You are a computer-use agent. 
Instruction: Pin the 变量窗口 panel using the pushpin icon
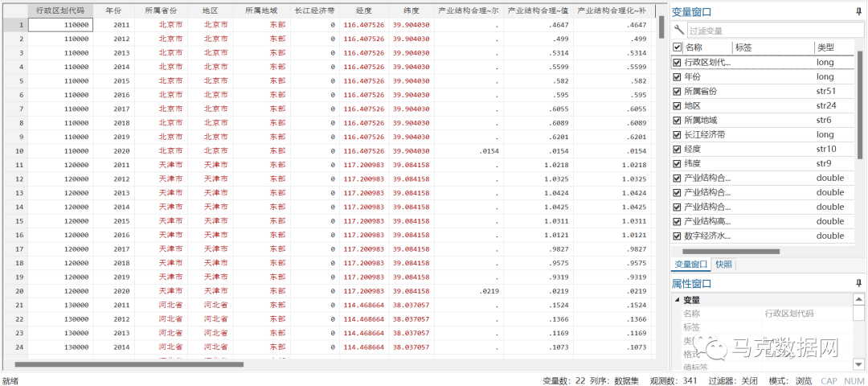858,11
